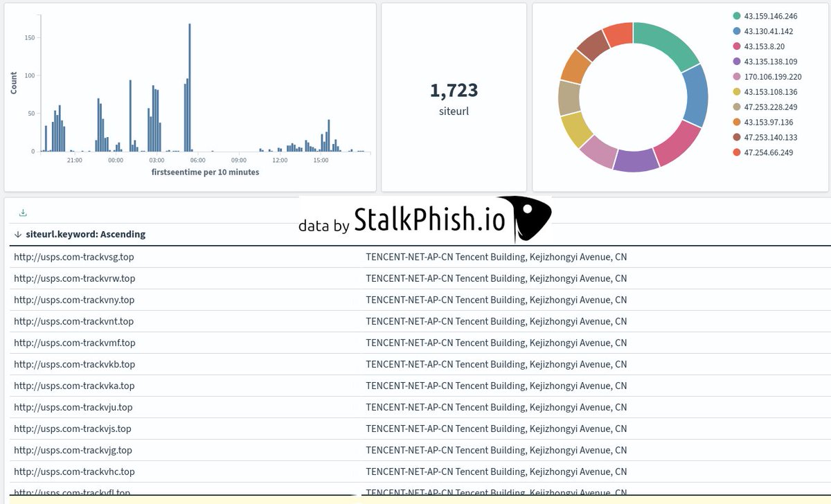Hide 170.106.199.220 via its legend entry
Viewport: 831px width, 504px height.
tap(770, 77)
